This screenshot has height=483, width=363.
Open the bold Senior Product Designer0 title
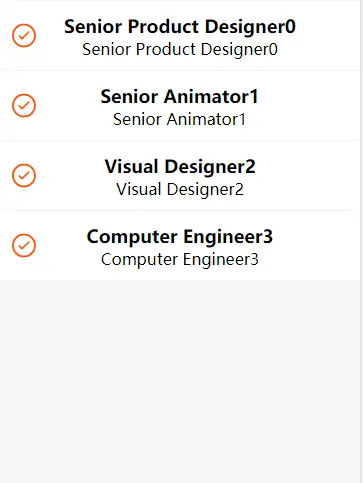[180, 27]
